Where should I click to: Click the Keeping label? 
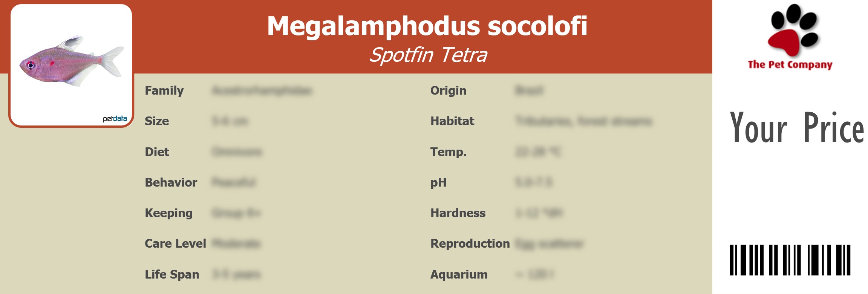coord(168,213)
